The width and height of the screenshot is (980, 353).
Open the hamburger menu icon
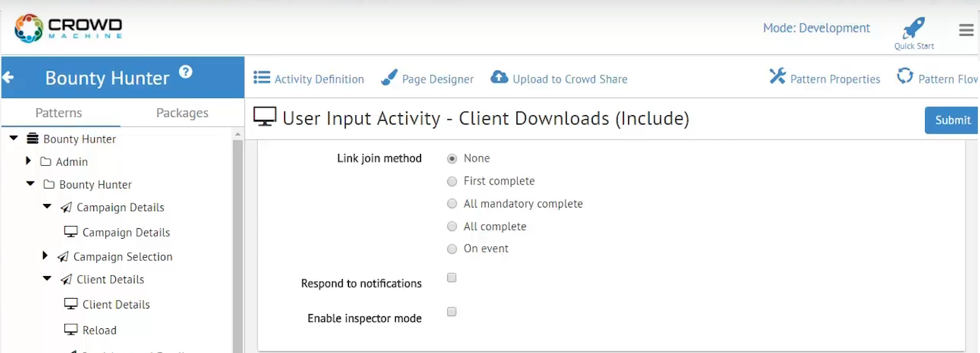(966, 30)
